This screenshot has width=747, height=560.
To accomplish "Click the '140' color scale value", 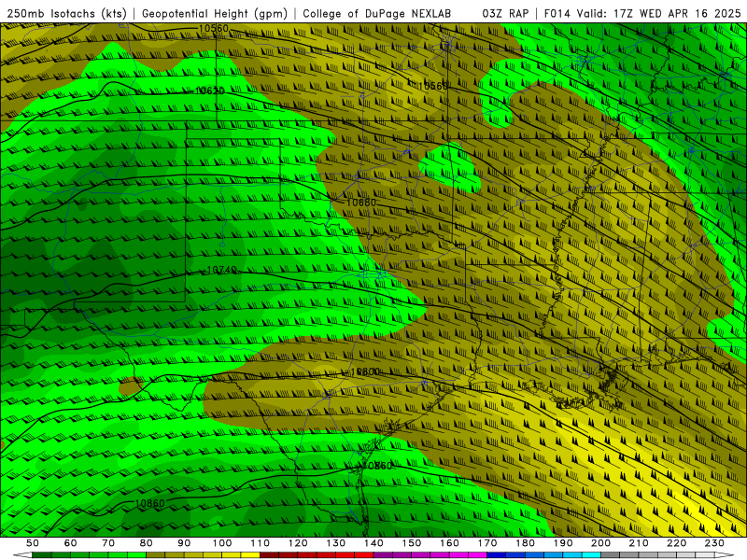I will click(373, 543).
